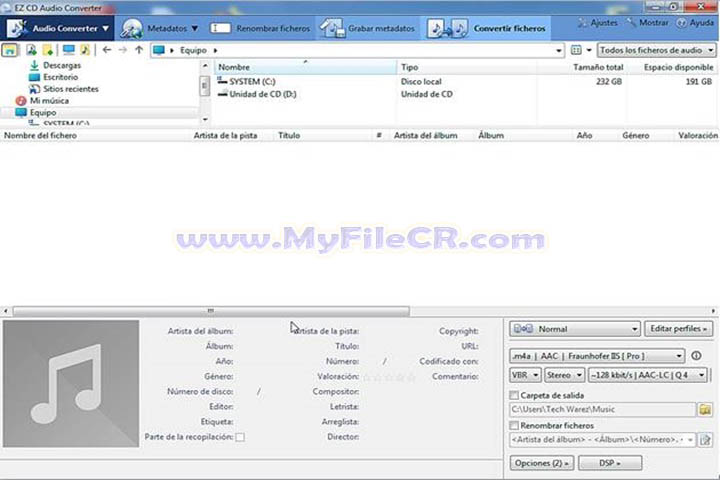Enable the Renombrar ficheros checkbox
The height and width of the screenshot is (480, 720).
[514, 425]
